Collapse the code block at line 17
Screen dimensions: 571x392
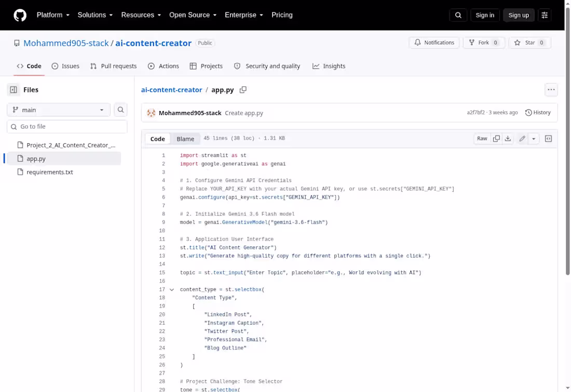pyautogui.click(x=171, y=290)
